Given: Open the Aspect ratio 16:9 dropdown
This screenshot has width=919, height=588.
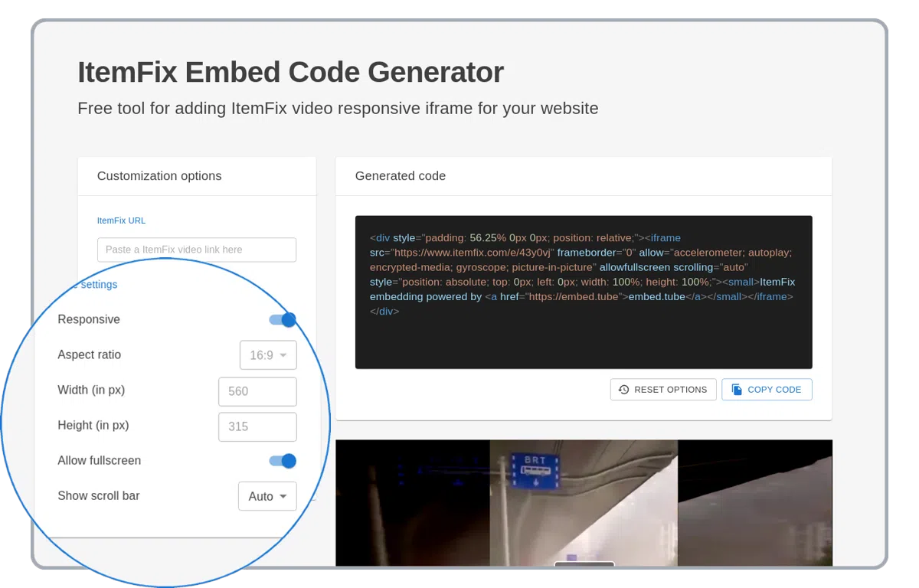Looking at the screenshot, I should 267,355.
